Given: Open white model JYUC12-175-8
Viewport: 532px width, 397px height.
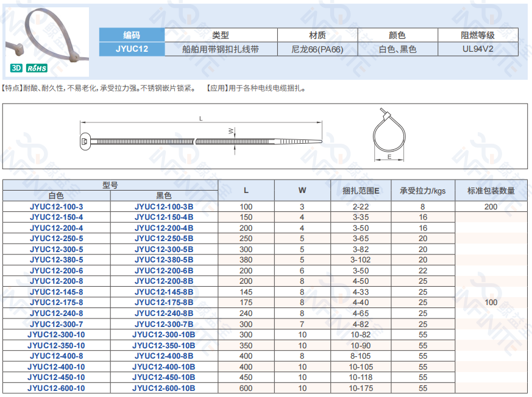Looking at the screenshot, I should tap(56, 303).
